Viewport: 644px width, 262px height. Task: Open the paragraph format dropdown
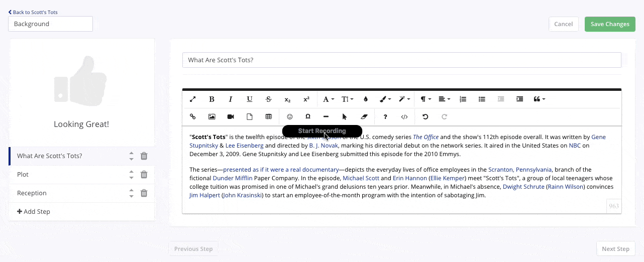[x=426, y=99]
